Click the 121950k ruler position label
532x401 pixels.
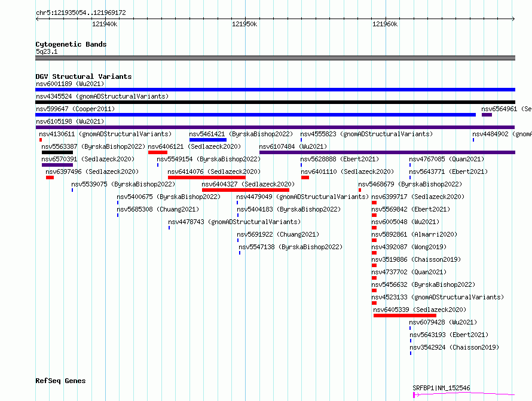coord(244,25)
